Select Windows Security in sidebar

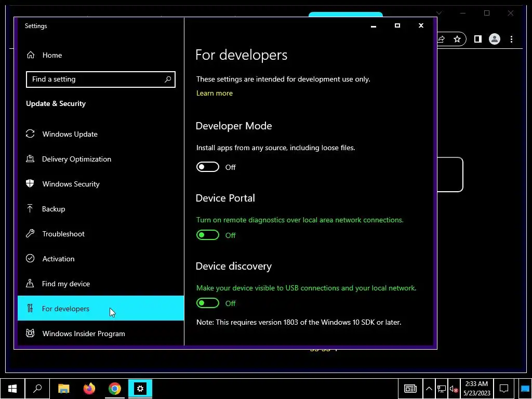(x=101, y=184)
